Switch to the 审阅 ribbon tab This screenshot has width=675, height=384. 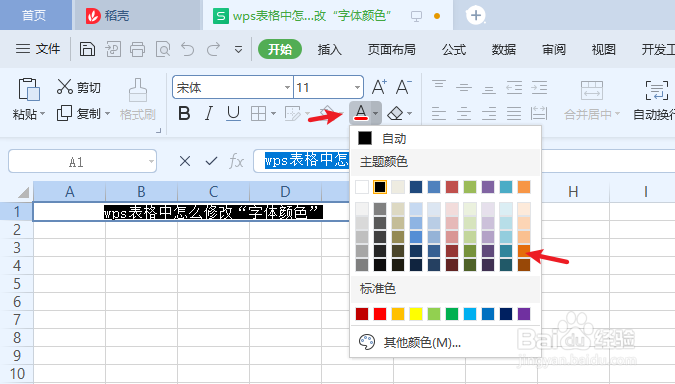tap(554, 50)
